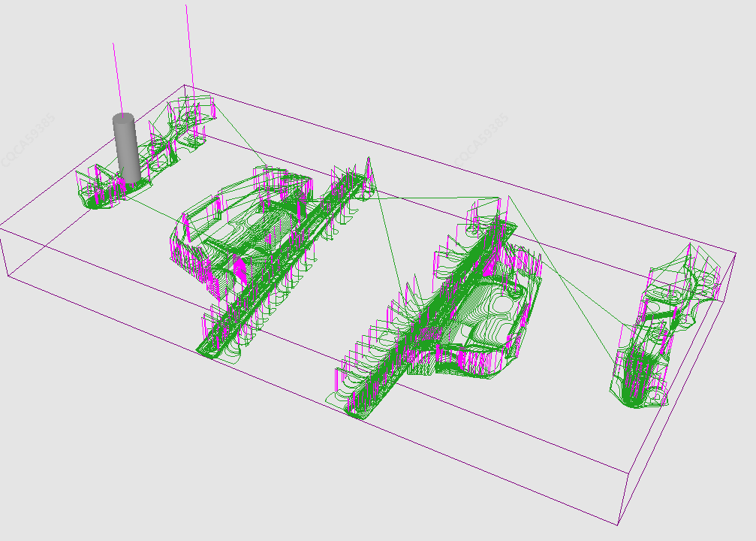Viewport: 756px width, 541px height.
Task: Click the gray cylindrical cutting tool
Action: pos(126,147)
